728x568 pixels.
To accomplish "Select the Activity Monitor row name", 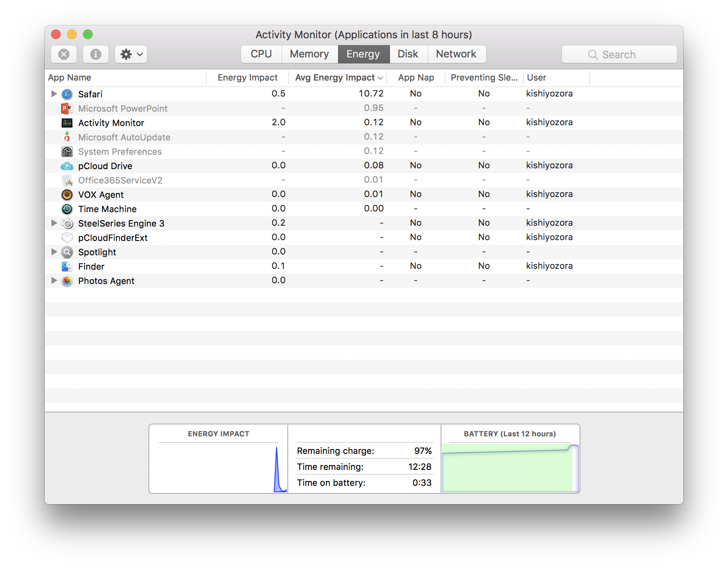I will pos(111,123).
